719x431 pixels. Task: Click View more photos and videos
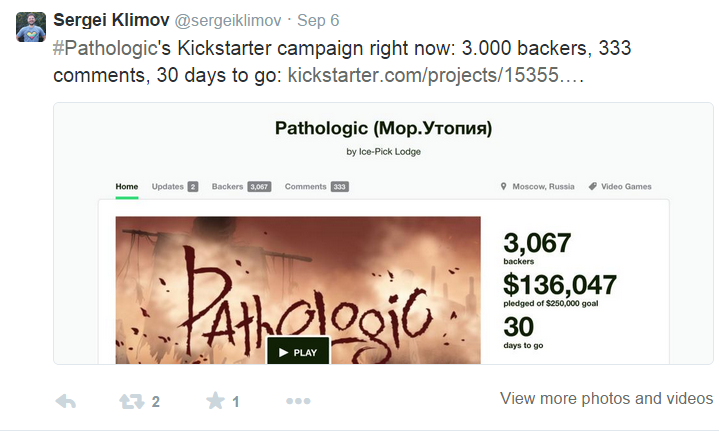606,398
